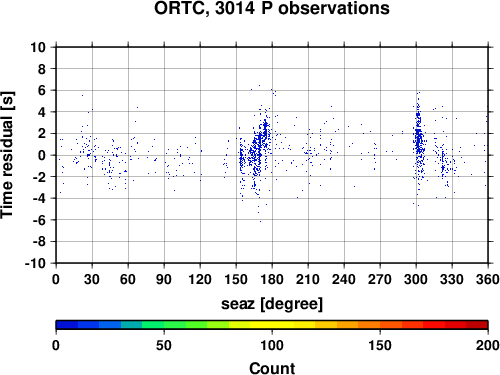Click the y-axis tick label 10
This screenshot has height=375, width=500.
point(38,47)
